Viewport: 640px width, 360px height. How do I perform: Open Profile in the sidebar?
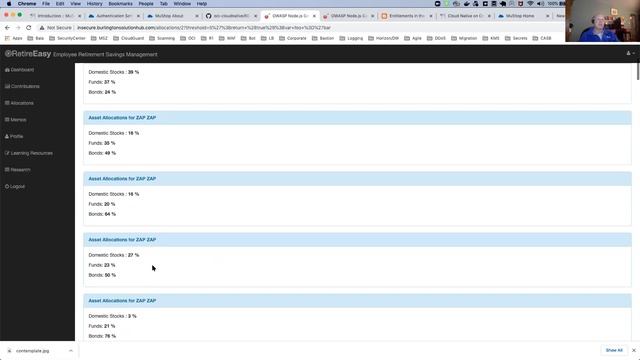click(14, 136)
